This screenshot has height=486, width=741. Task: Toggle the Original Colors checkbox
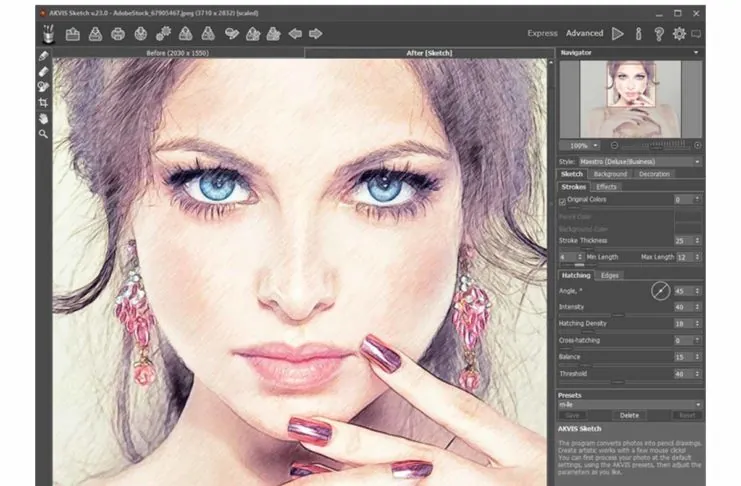coord(562,200)
